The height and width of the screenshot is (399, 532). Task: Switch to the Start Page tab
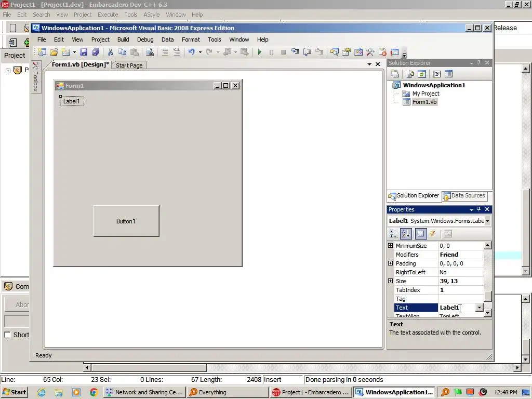[129, 65]
